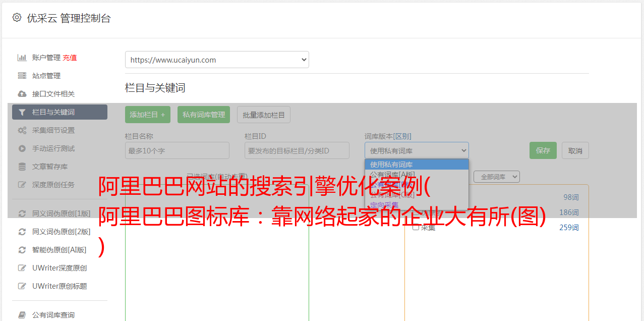The height and width of the screenshot is (321, 644).
Task: Click the 186词 count link
Action: tap(569, 212)
